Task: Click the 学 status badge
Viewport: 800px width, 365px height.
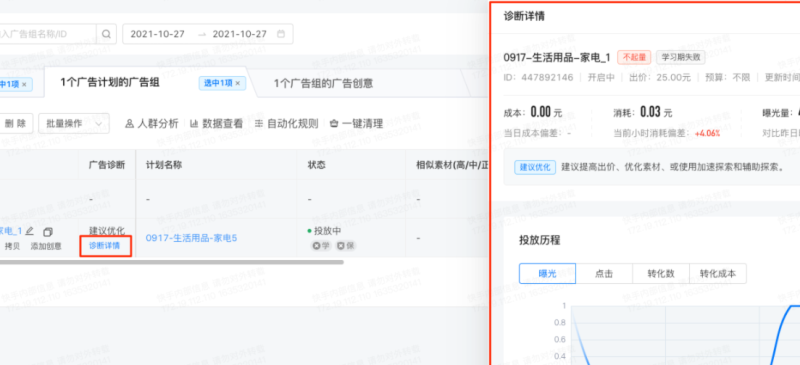Action: click(321, 246)
